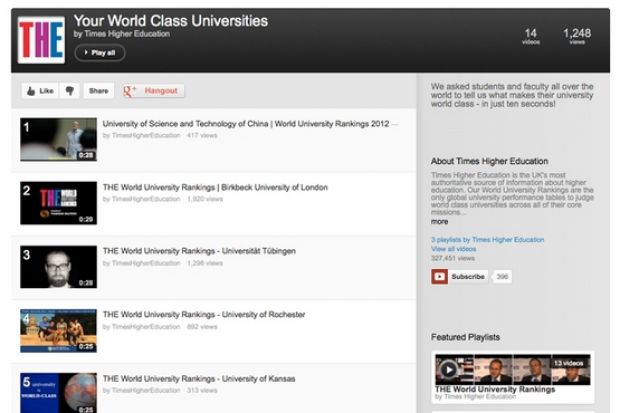
Task: Click the University of Rochester video title
Action: [204, 315]
